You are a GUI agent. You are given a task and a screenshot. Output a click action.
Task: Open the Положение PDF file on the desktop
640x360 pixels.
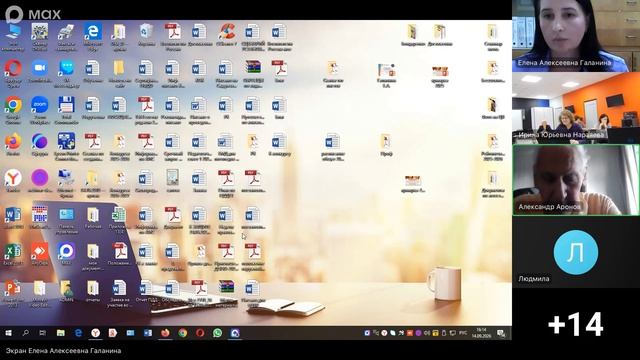click(x=120, y=254)
